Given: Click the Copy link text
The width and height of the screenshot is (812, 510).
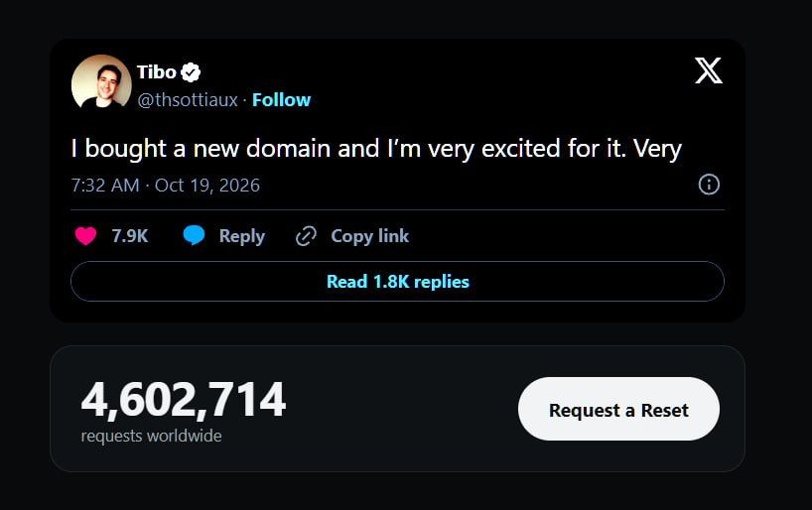Looking at the screenshot, I should point(369,236).
